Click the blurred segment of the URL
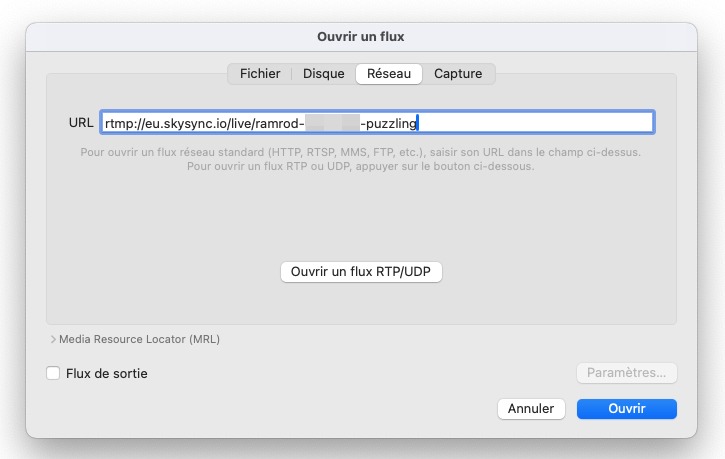Image resolution: width=725 pixels, height=459 pixels. click(332, 123)
